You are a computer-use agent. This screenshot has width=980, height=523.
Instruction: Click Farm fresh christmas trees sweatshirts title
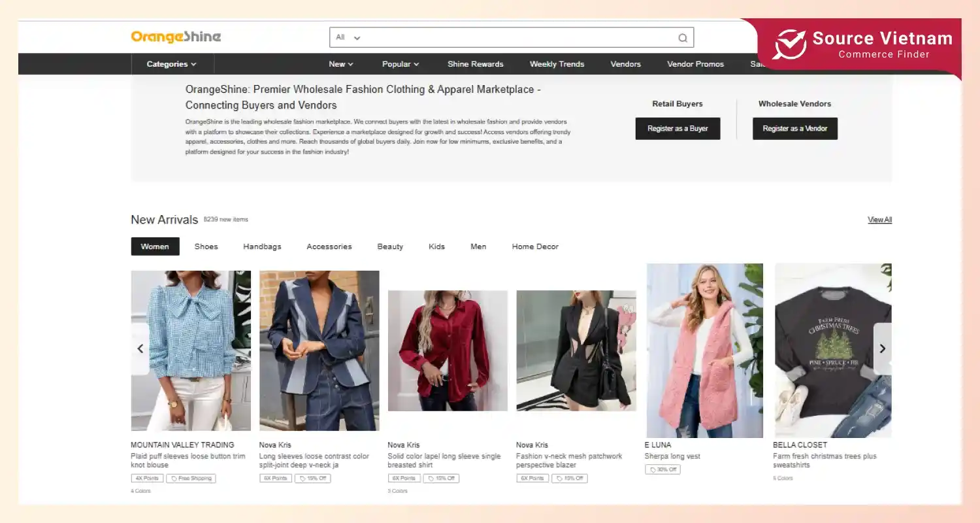pos(825,460)
